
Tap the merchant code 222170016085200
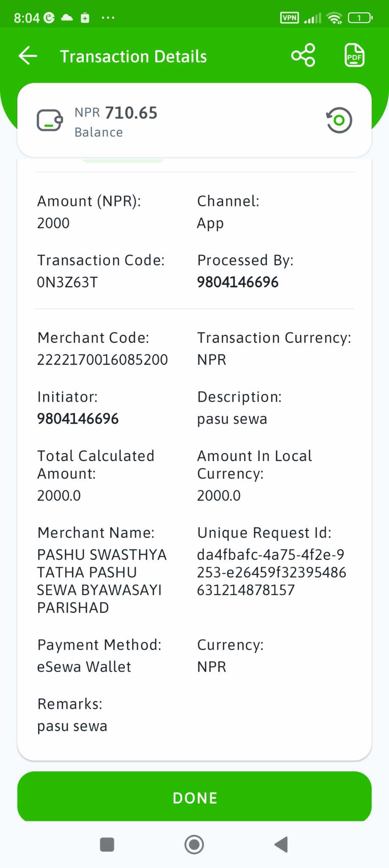103,360
